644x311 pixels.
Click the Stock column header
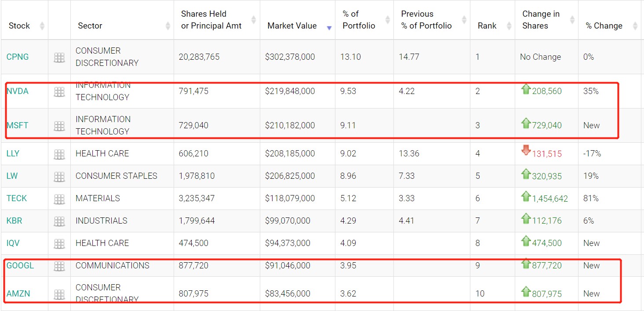[x=19, y=25]
